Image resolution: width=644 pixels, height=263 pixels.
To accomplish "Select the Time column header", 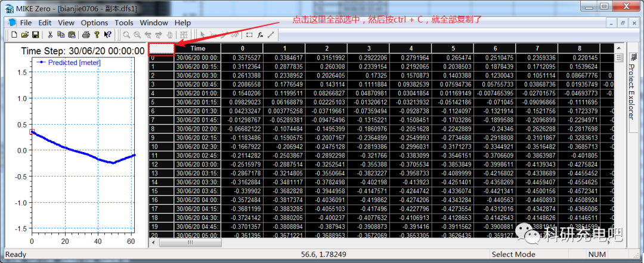I will click(197, 49).
